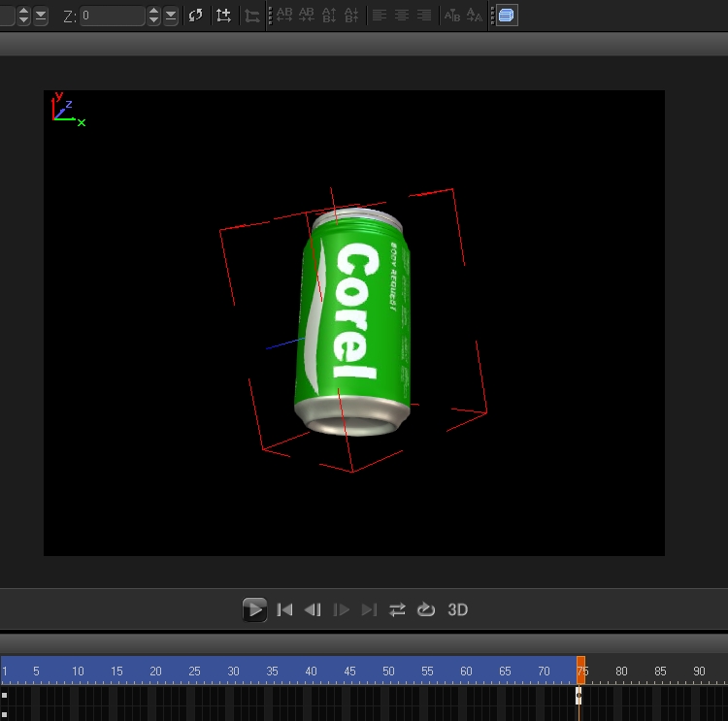Screen dimensions: 728x721
Task: Select the first-row keyframe at frame 1
Action: point(4,696)
